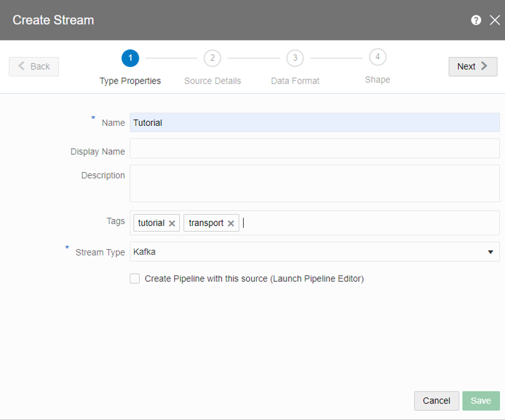The image size is (505, 420).
Task: Close the Create Stream dialog
Action: point(495,20)
